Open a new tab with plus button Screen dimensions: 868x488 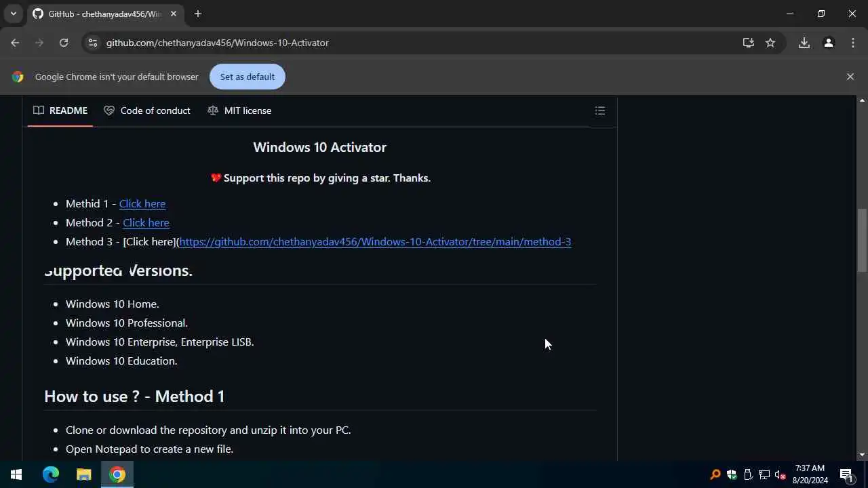pos(198,14)
